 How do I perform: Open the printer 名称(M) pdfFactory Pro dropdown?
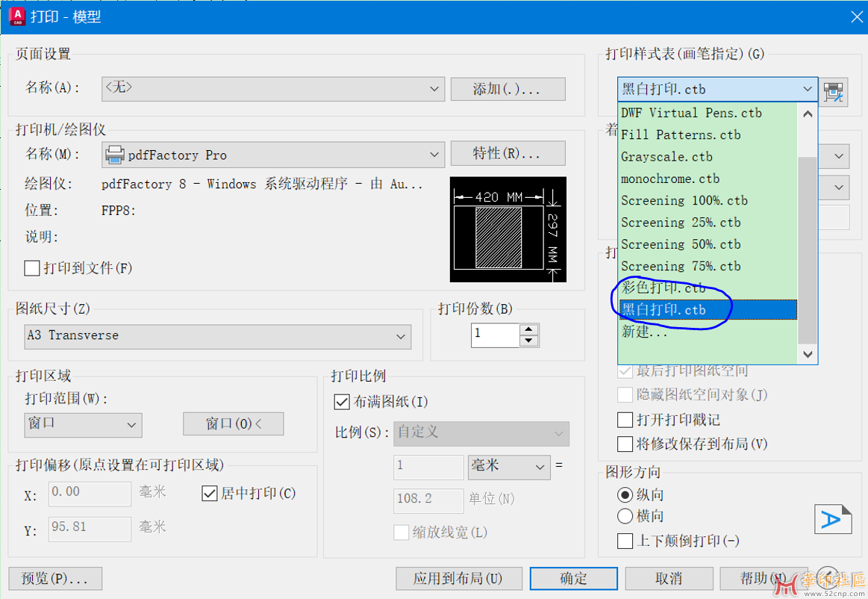pos(273,155)
